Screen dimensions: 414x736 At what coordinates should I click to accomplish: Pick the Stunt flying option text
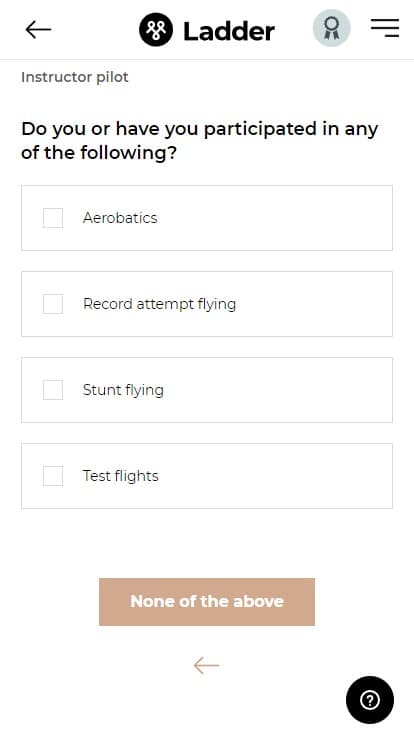tap(123, 390)
